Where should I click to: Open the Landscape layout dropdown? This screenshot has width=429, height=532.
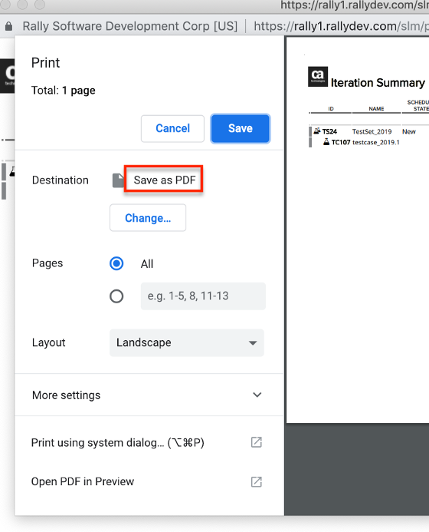coord(187,343)
